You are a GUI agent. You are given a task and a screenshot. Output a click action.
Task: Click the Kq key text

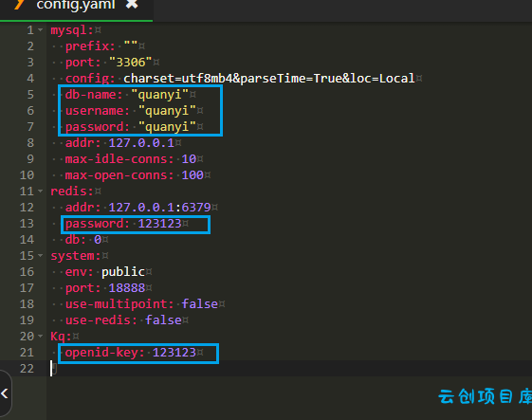click(61, 337)
